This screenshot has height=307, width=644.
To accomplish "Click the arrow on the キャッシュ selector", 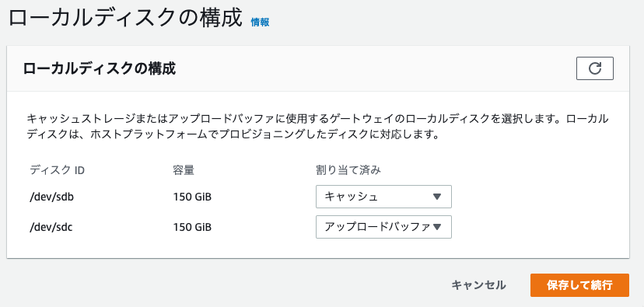I will click(437, 197).
